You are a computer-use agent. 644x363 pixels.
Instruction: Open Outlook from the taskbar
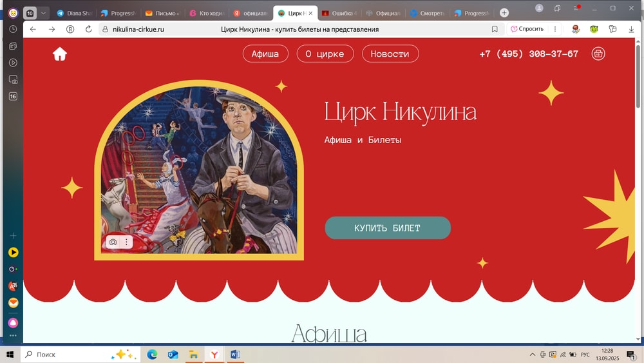pos(173,355)
